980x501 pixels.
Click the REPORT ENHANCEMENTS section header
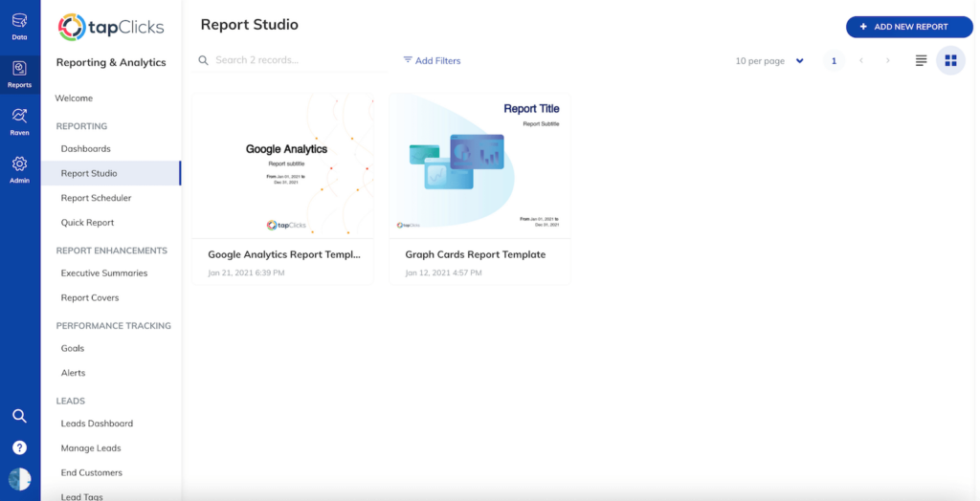(112, 250)
